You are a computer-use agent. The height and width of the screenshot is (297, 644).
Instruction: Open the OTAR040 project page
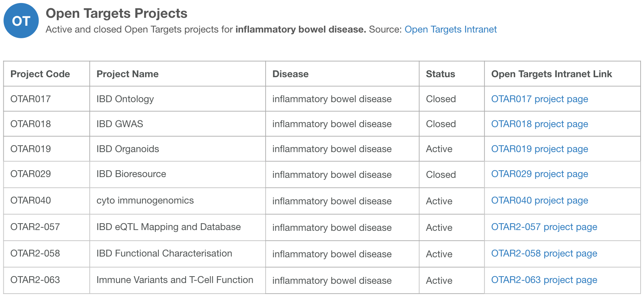point(539,201)
